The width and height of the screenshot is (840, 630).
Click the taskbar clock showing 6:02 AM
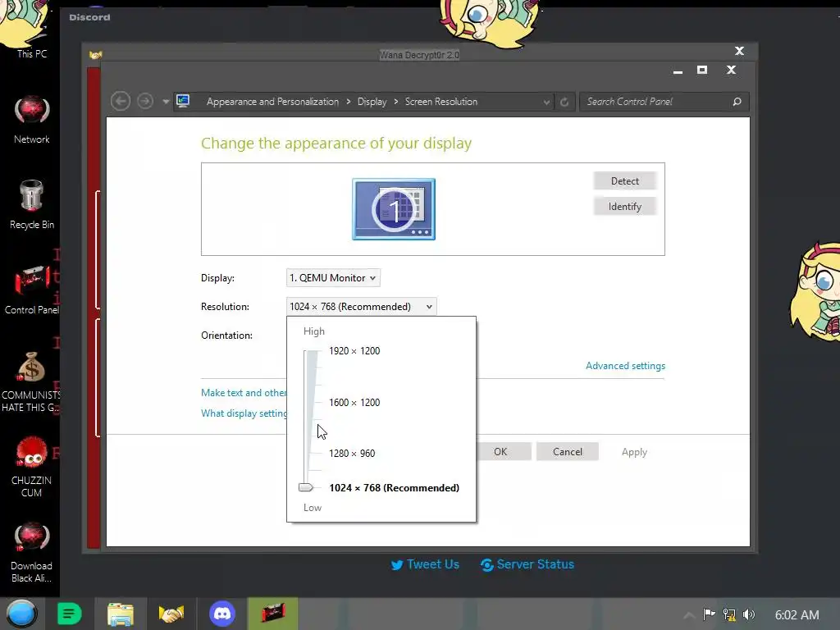(797, 615)
